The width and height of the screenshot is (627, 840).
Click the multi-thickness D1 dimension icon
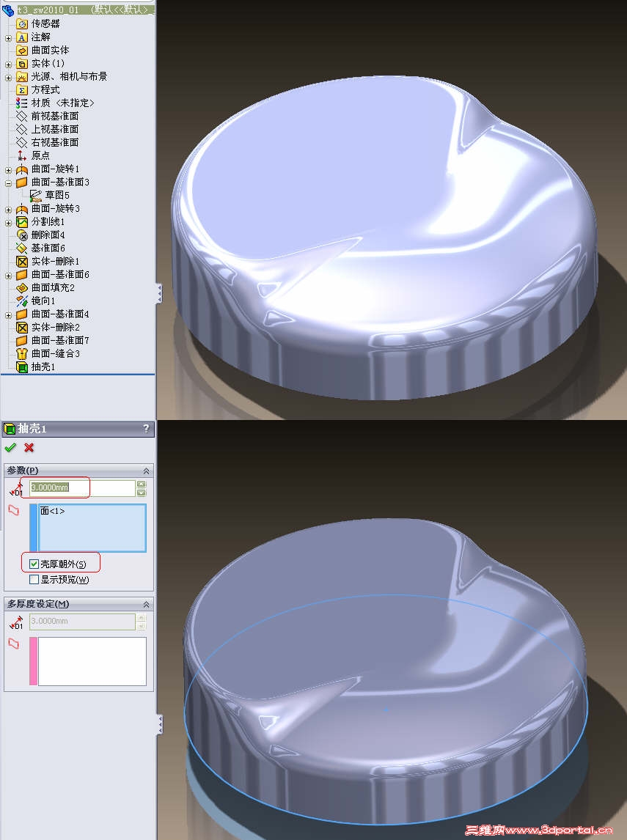tap(16, 622)
